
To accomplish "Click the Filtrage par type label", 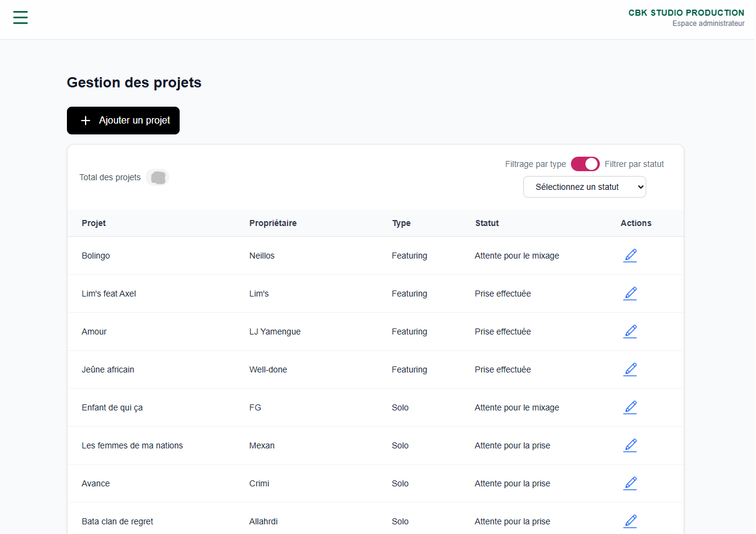I will tap(535, 164).
